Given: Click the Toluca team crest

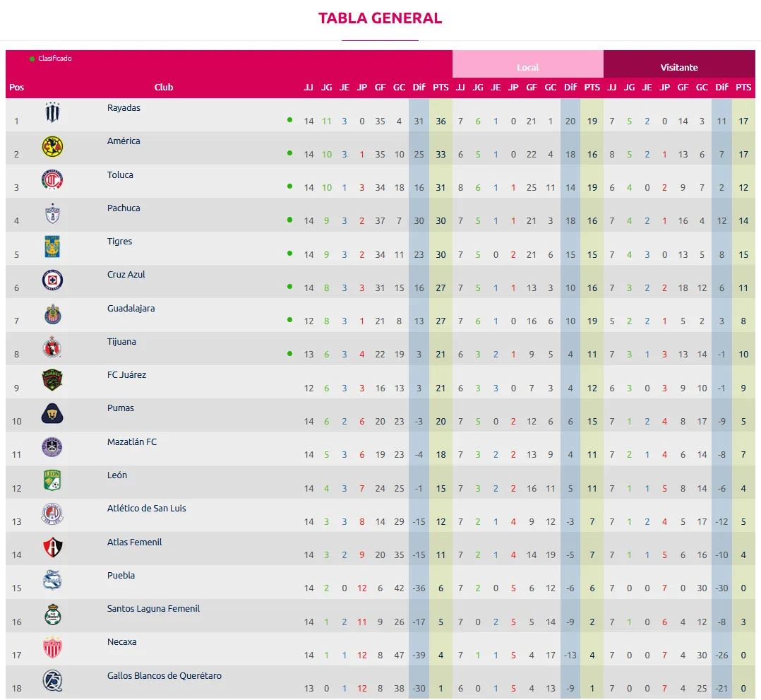Looking at the screenshot, I should 53,180.
